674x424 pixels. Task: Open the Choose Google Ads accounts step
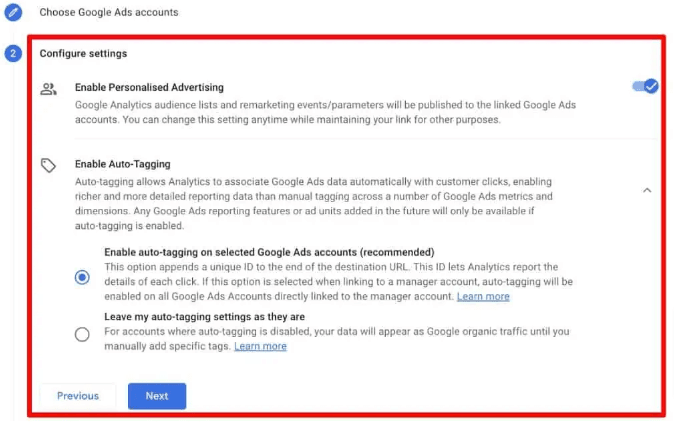108,13
